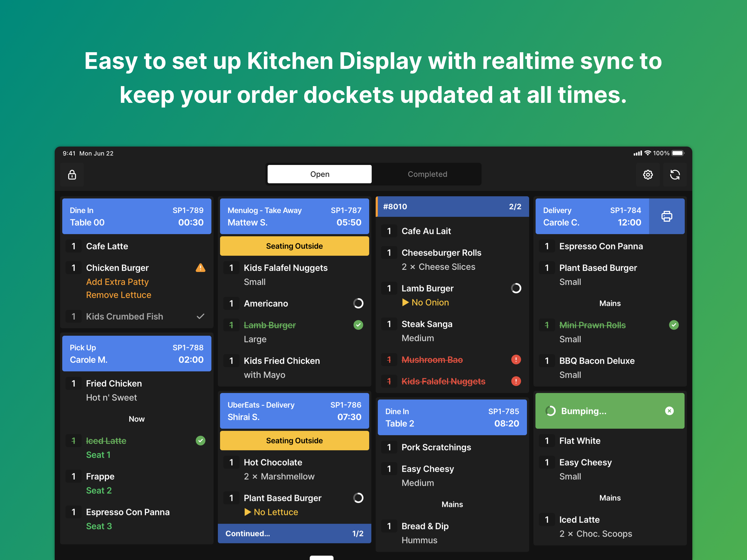Viewport: 747px width, 560px height.
Task: Tap the Continued 1/2 footer bar
Action: coord(294,534)
